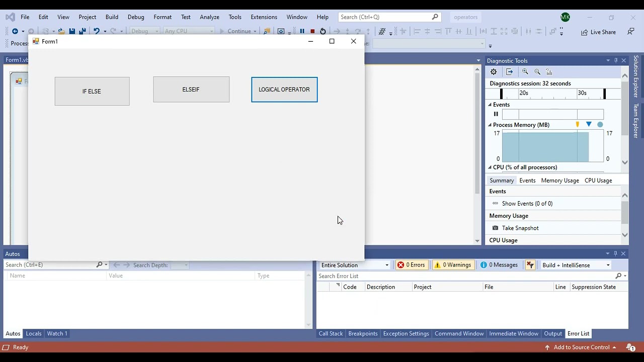Viewport: 644px width, 362px height.
Task: Click the Live Share feedback icon at far right
Action: click(631, 32)
